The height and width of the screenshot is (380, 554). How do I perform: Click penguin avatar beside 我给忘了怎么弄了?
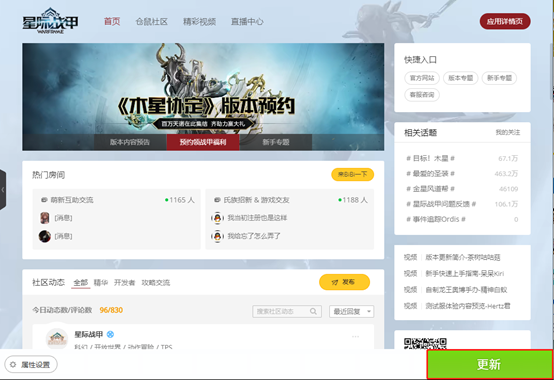tap(217, 236)
